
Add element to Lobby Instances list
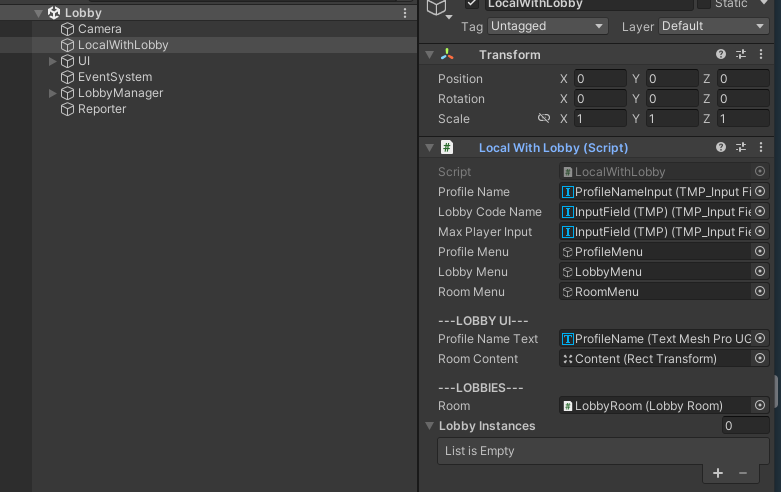718,473
